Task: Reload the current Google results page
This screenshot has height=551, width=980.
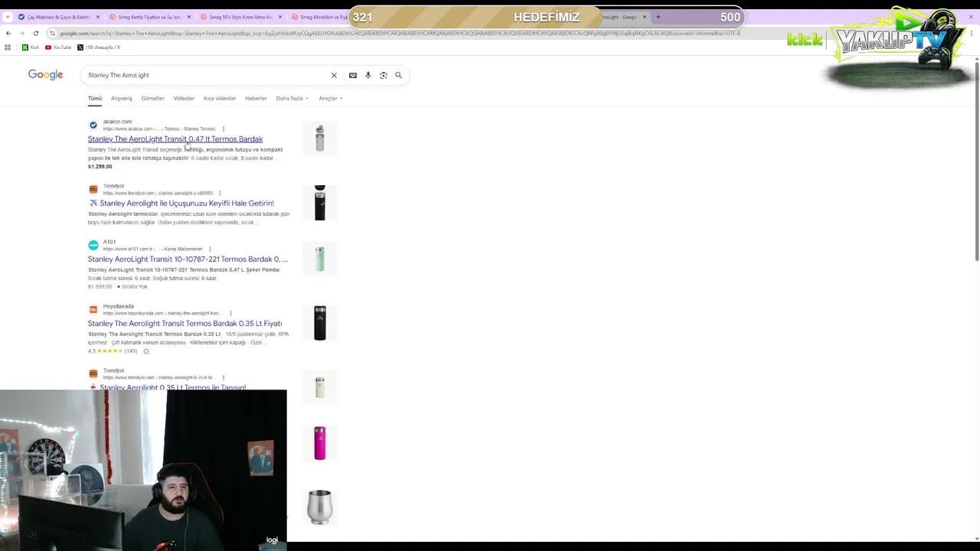Action: tap(35, 34)
